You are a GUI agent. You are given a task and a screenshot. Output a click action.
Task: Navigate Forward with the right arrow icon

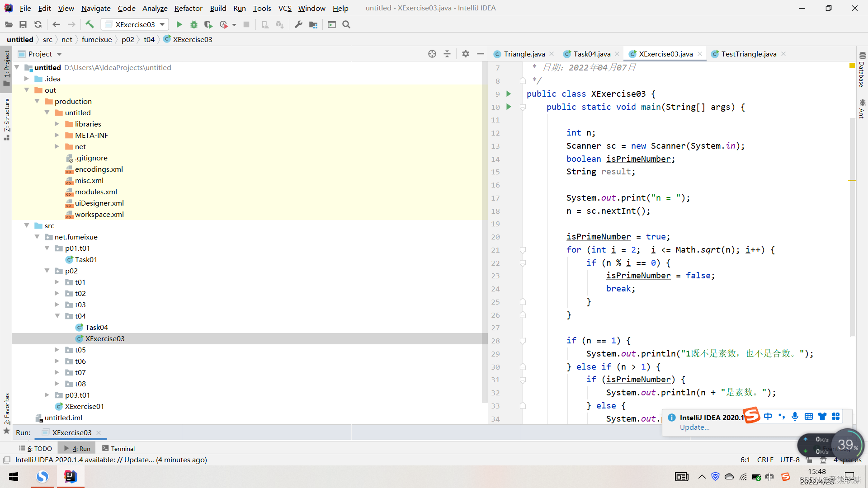71,24
